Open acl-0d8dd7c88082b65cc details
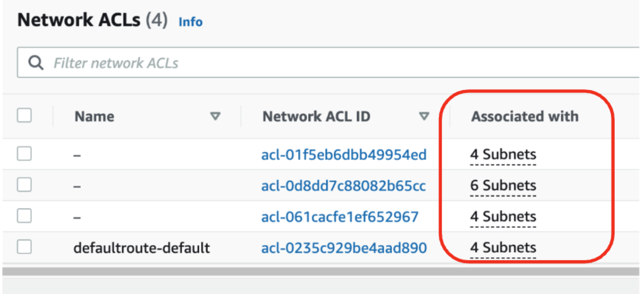The image size is (644, 294). tap(343, 186)
